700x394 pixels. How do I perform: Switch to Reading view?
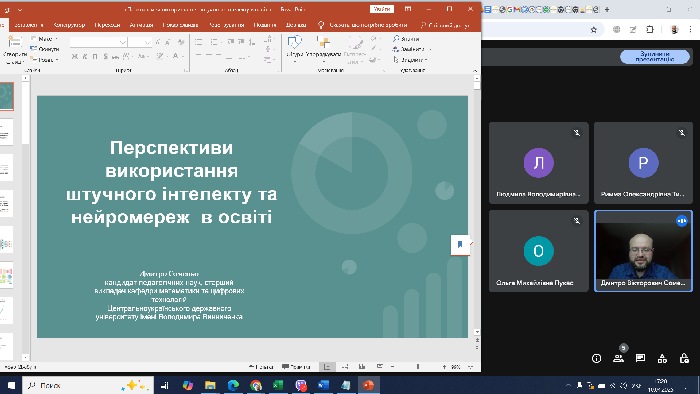[x=362, y=367]
